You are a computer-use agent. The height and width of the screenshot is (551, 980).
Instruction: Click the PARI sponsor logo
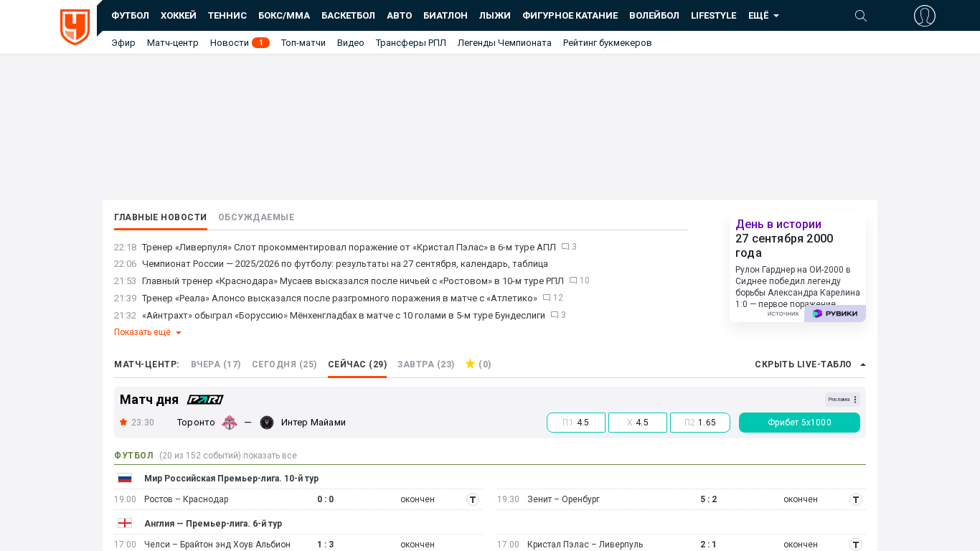pos(205,400)
